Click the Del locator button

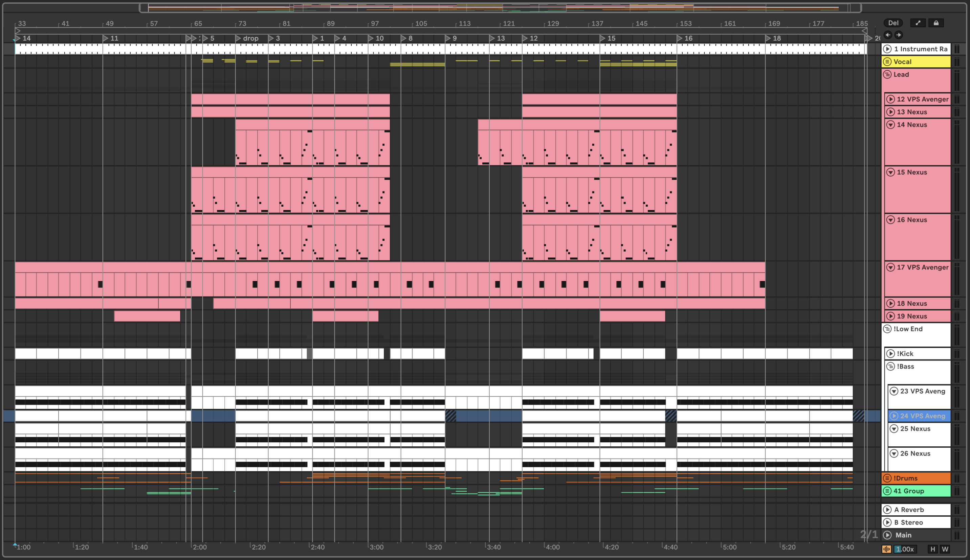point(893,23)
